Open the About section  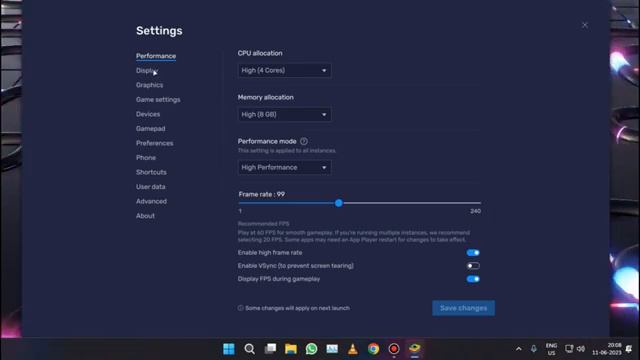[x=145, y=216]
